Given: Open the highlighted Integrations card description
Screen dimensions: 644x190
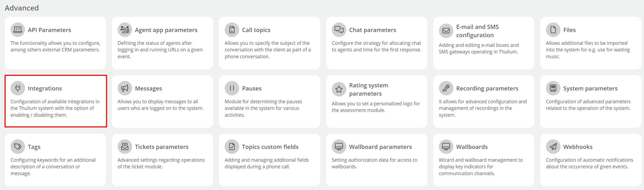Looking at the screenshot, I should (55, 108).
